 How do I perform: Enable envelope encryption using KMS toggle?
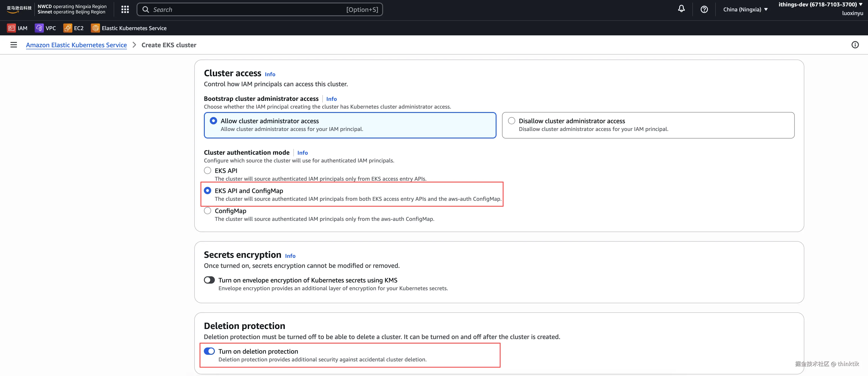209,280
